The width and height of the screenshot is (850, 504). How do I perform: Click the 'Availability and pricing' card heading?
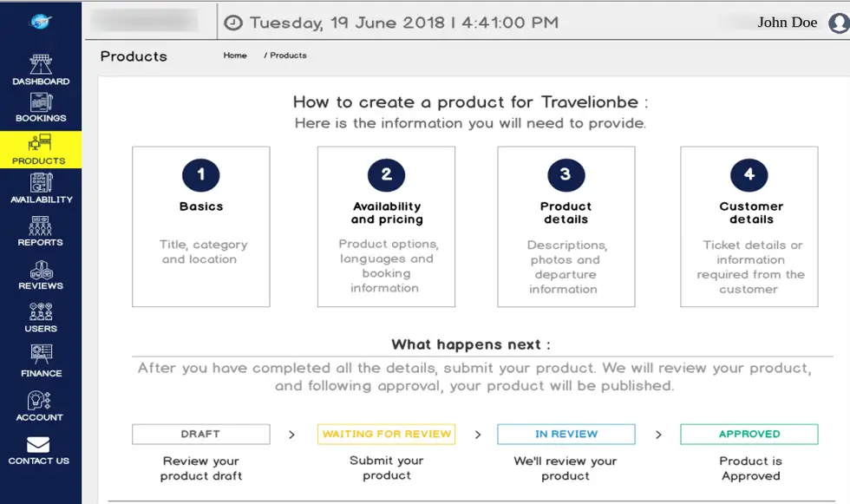pyautogui.click(x=387, y=213)
